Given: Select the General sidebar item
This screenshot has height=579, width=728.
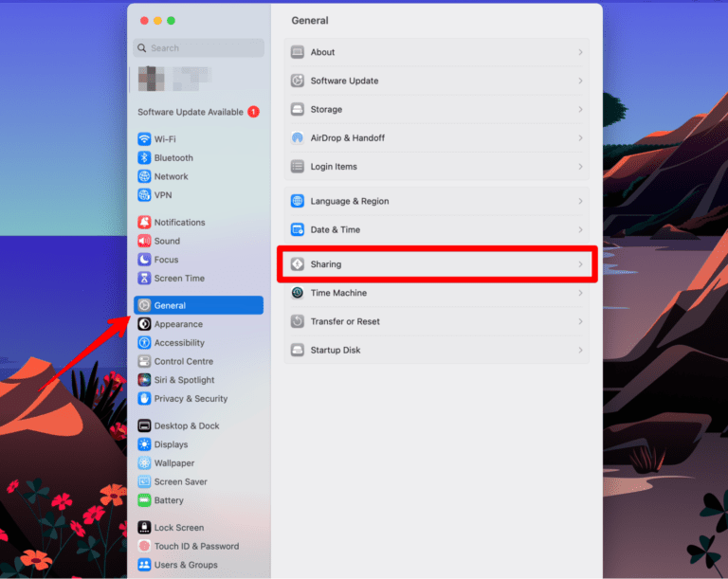Looking at the screenshot, I should (x=198, y=305).
